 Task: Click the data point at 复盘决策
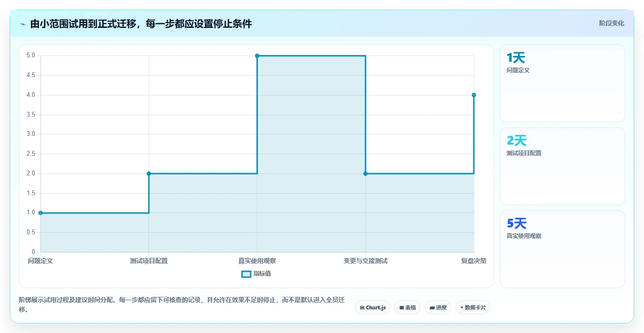pos(474,95)
